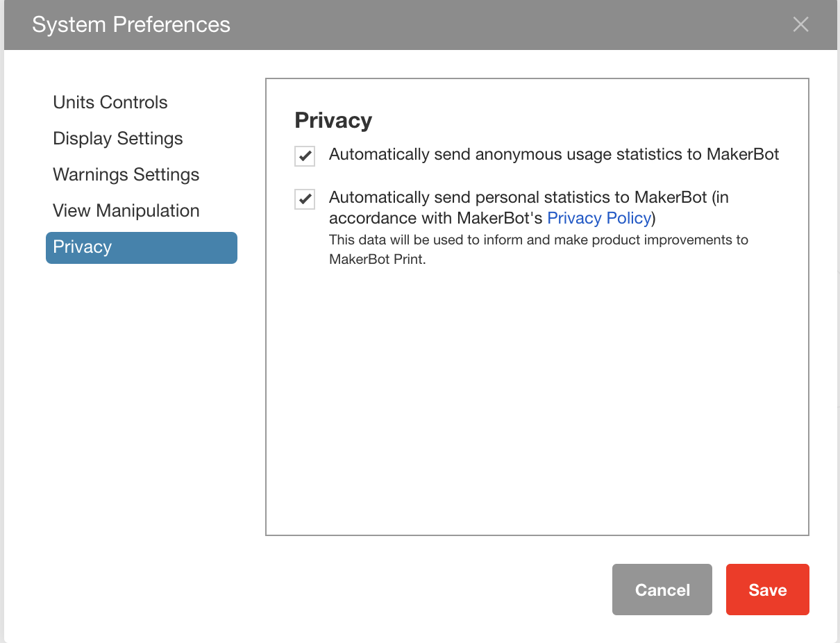Viewport: 840px width, 643px height.
Task: Click the System Preferences title text
Action: point(131,25)
